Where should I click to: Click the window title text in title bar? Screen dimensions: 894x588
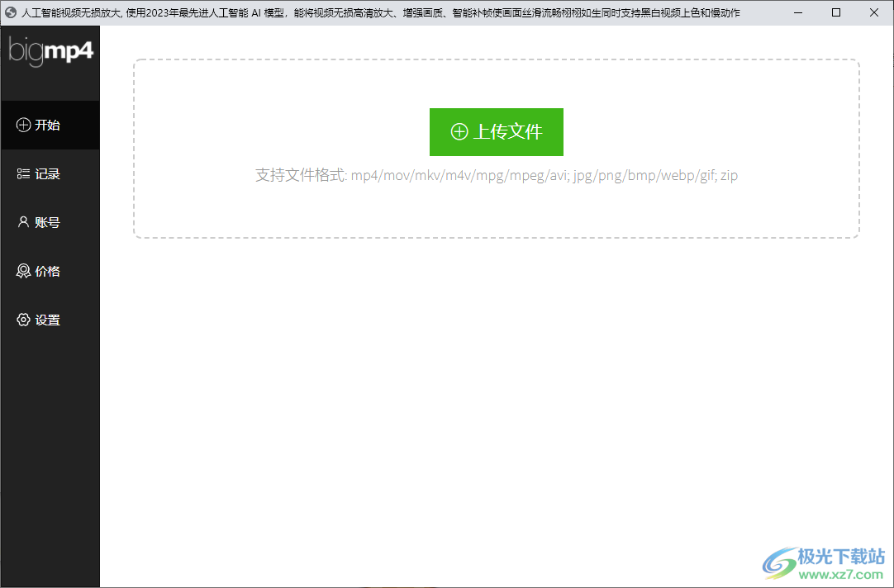click(x=381, y=12)
